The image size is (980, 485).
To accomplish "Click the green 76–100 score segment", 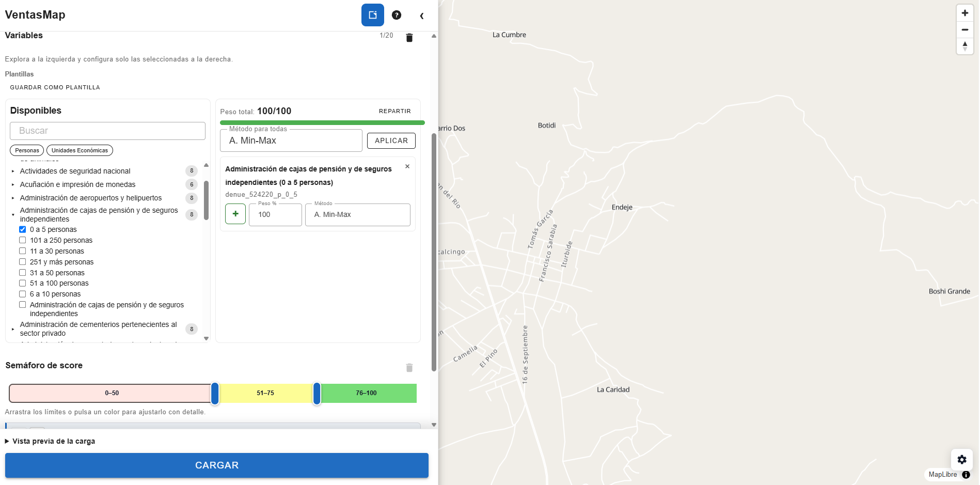I will (368, 393).
